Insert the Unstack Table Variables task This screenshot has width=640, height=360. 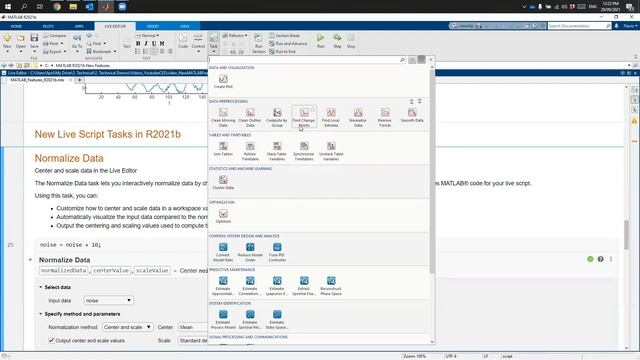point(331,151)
